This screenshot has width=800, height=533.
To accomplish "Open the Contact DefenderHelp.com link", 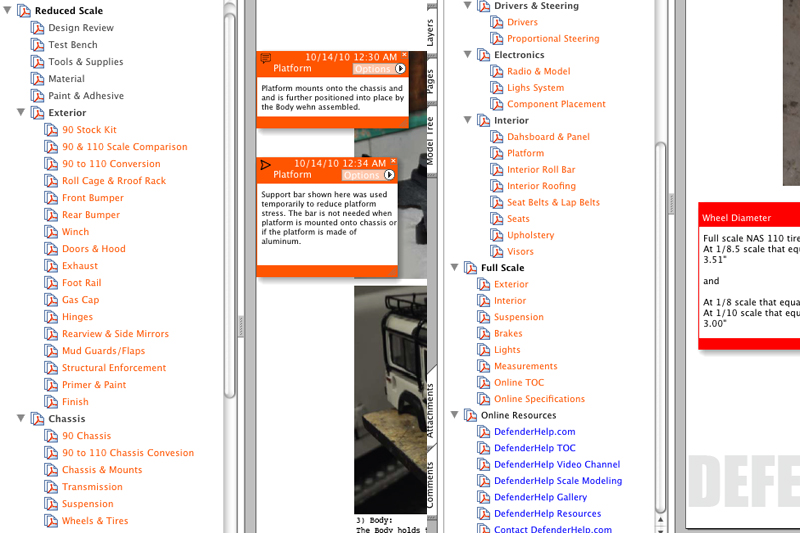I will [553, 529].
